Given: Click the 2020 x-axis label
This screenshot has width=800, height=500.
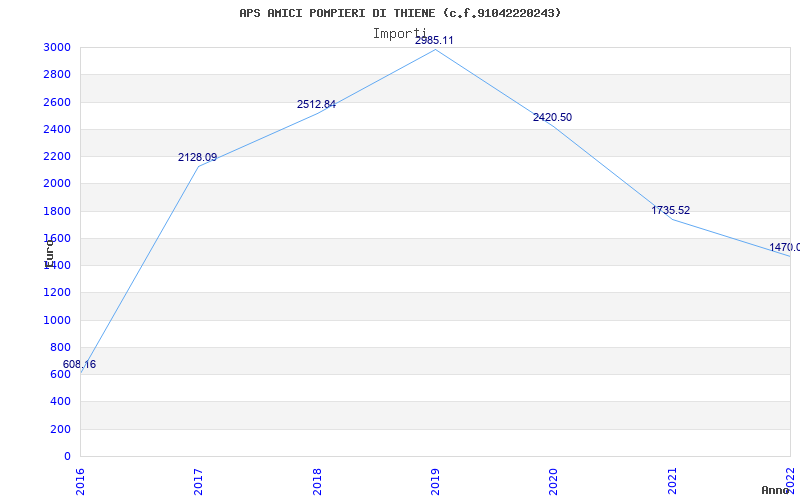Looking at the screenshot, I should click(x=554, y=481).
